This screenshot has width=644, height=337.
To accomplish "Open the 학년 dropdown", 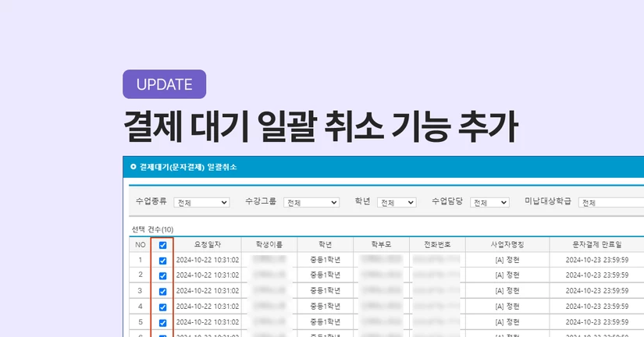I will click(x=397, y=202).
